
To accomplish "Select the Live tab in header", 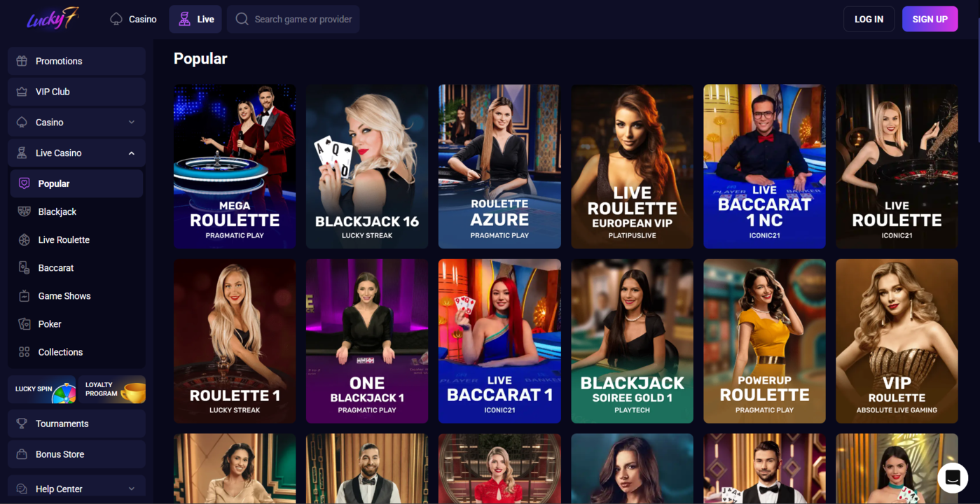I will coord(195,19).
